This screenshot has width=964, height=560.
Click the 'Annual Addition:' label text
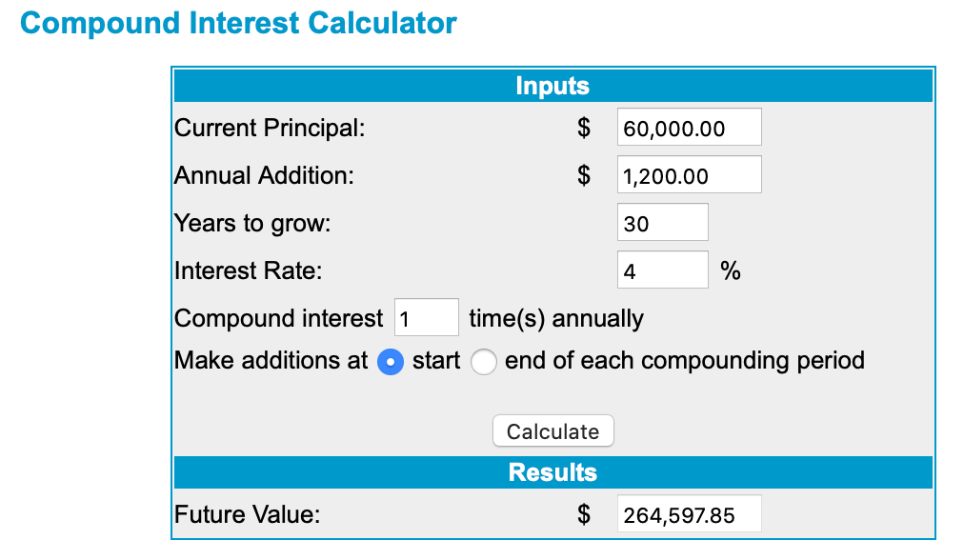(264, 175)
